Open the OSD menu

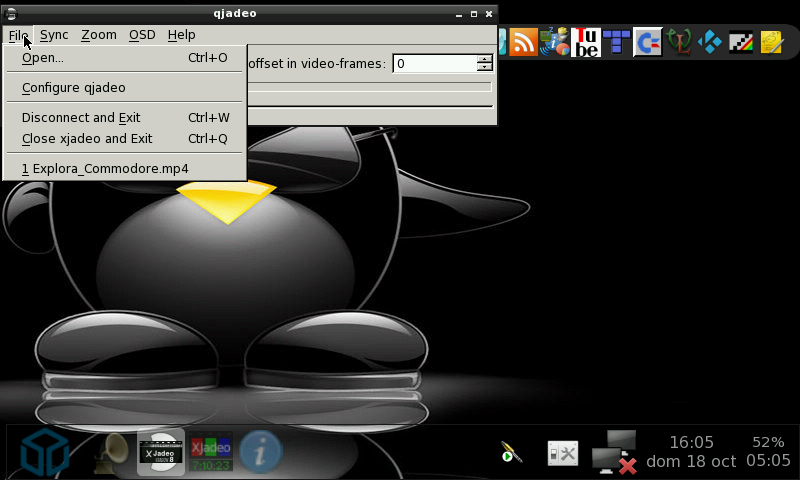click(142, 35)
